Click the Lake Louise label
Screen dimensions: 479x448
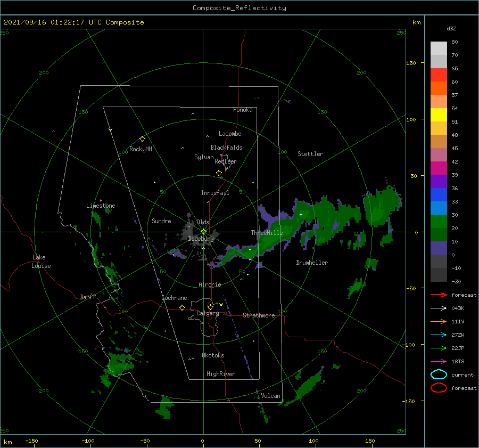[x=41, y=262]
